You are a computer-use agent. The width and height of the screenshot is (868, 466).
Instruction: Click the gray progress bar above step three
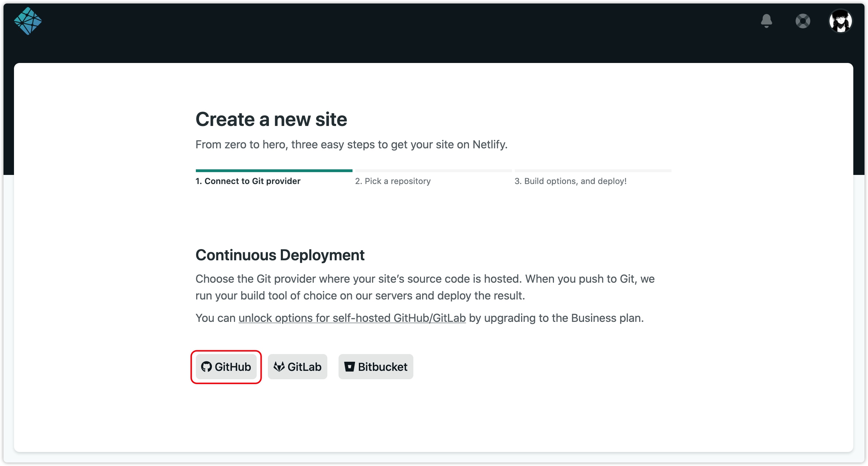click(x=593, y=171)
